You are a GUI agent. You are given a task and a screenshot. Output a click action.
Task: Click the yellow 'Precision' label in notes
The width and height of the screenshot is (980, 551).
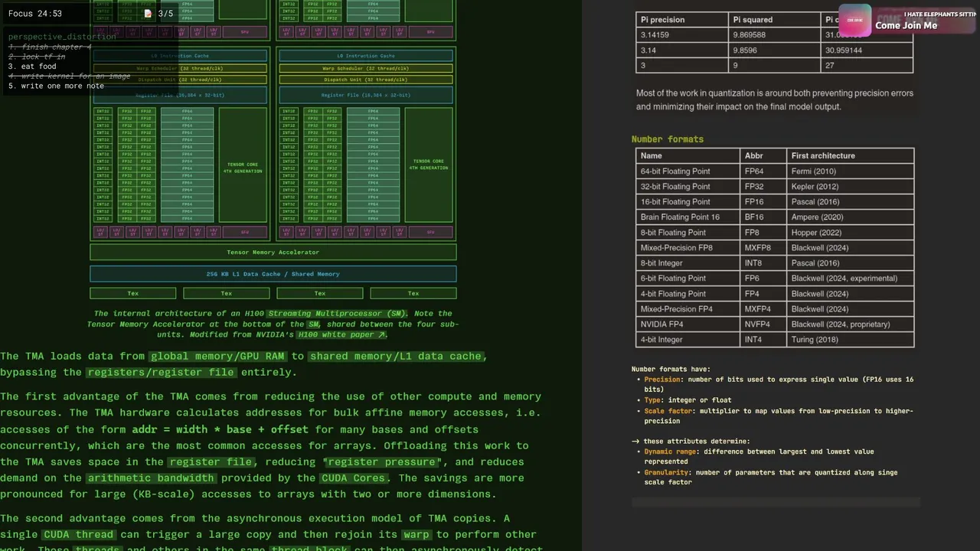[662, 380]
